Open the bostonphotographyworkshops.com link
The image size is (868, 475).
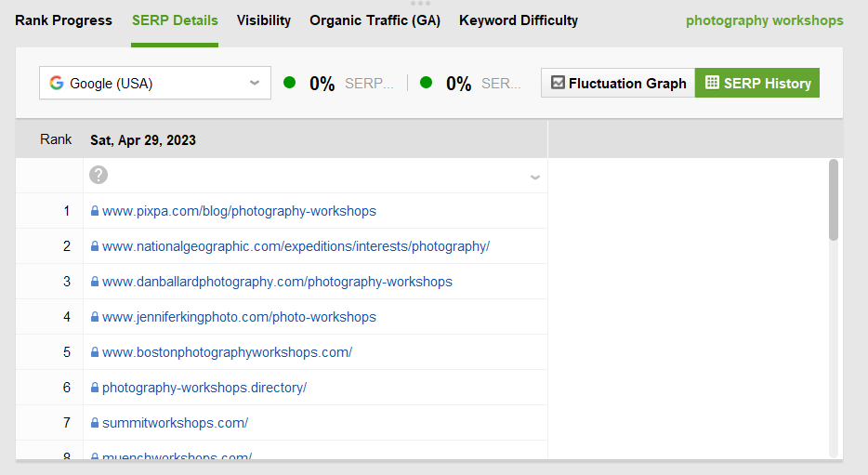pyautogui.click(x=227, y=352)
